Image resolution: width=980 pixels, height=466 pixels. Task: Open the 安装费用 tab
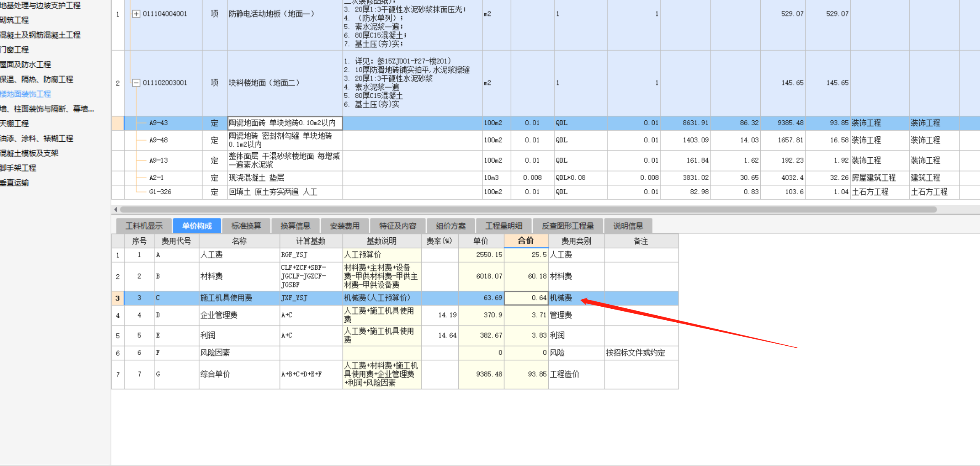click(345, 226)
